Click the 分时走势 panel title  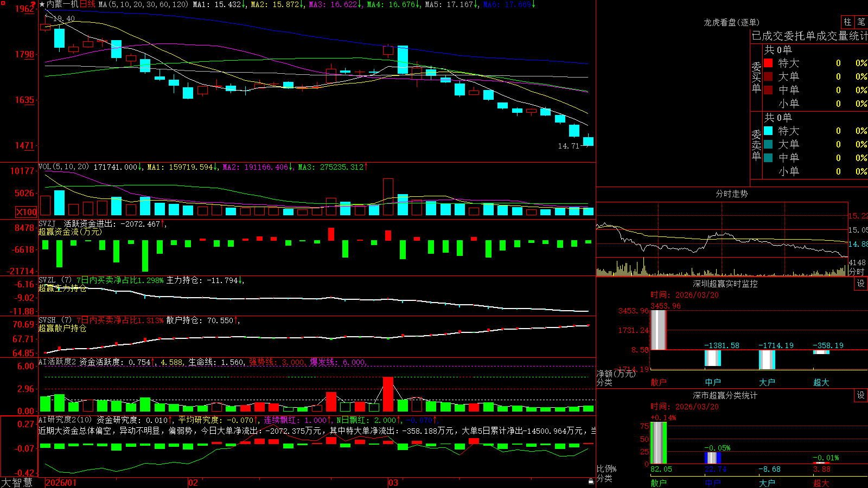pyautogui.click(x=731, y=194)
